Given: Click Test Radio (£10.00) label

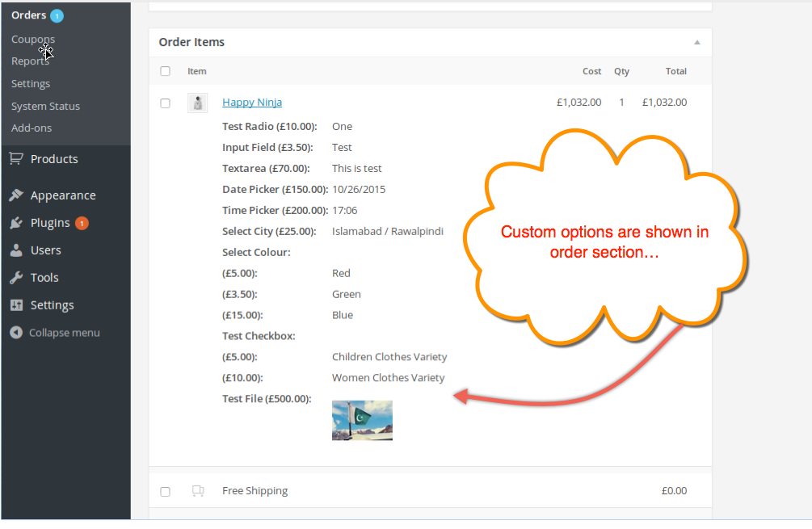Looking at the screenshot, I should tap(270, 126).
